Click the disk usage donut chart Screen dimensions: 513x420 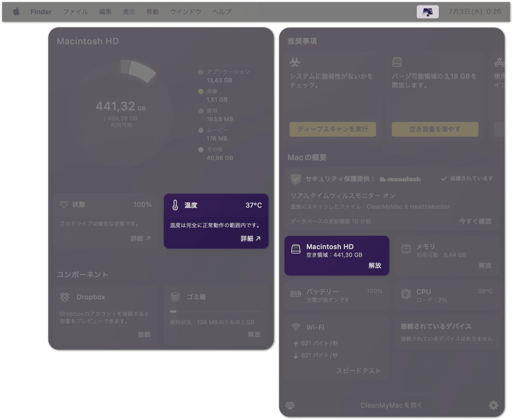[x=121, y=113]
